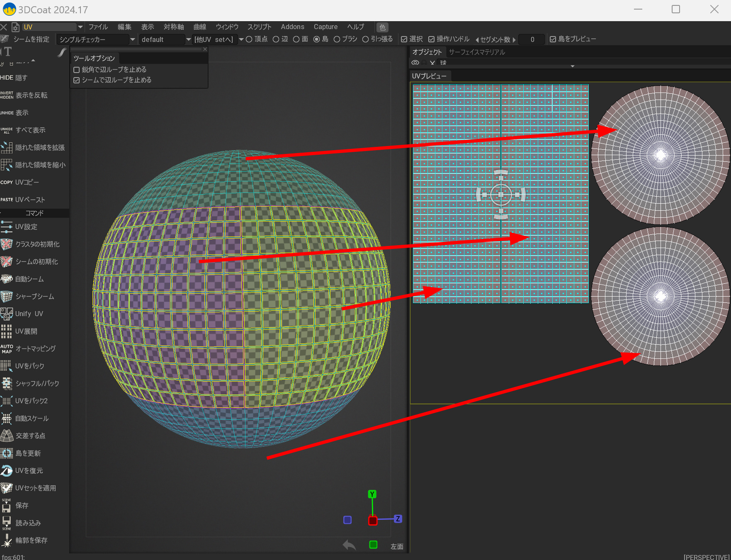Click the 色 color button in menu bar
The image size is (731, 560).
(x=382, y=27)
